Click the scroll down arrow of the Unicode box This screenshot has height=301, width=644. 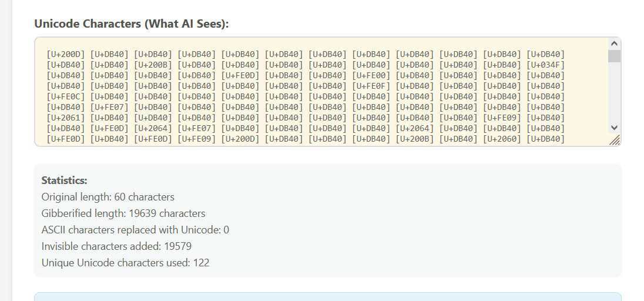pos(614,127)
